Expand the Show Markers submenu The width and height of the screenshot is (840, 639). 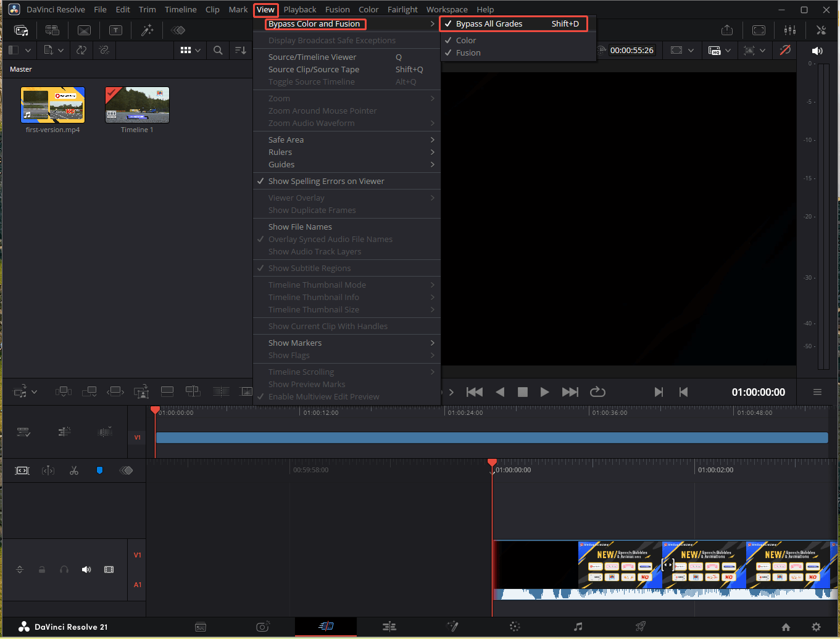click(347, 343)
